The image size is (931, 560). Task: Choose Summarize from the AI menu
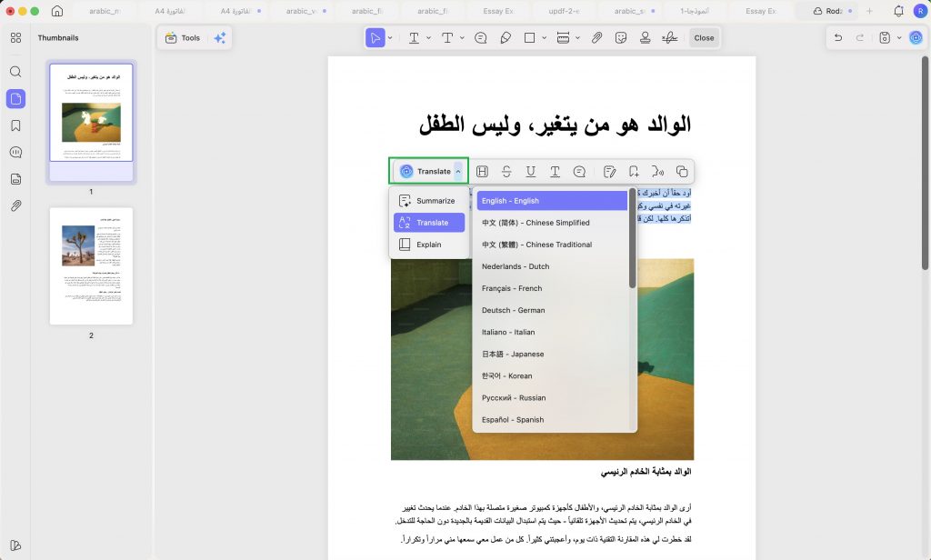point(429,201)
